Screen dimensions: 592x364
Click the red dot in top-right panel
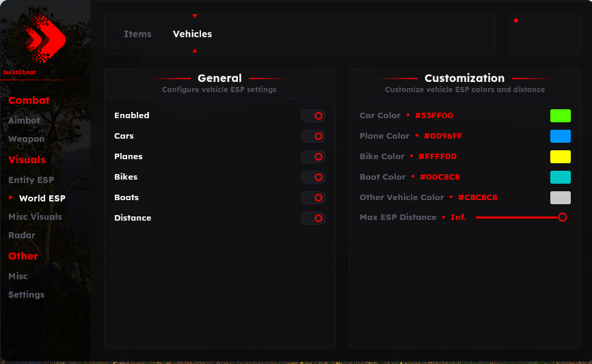coord(516,20)
